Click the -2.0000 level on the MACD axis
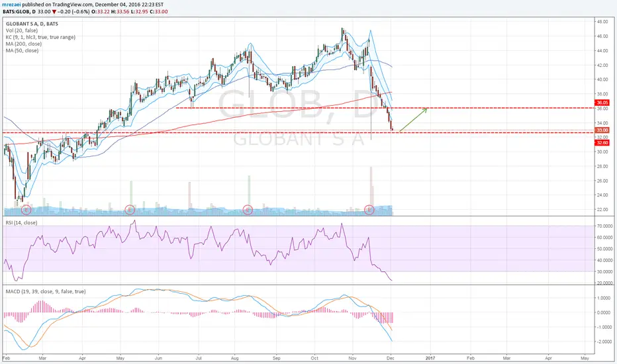The width and height of the screenshot is (617, 364). coord(604,341)
